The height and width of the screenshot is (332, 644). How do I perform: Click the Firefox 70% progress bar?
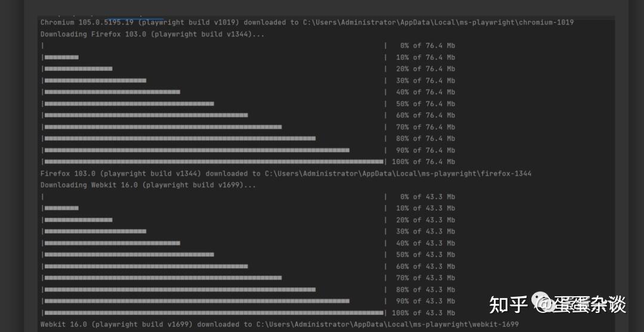pyautogui.click(x=163, y=127)
